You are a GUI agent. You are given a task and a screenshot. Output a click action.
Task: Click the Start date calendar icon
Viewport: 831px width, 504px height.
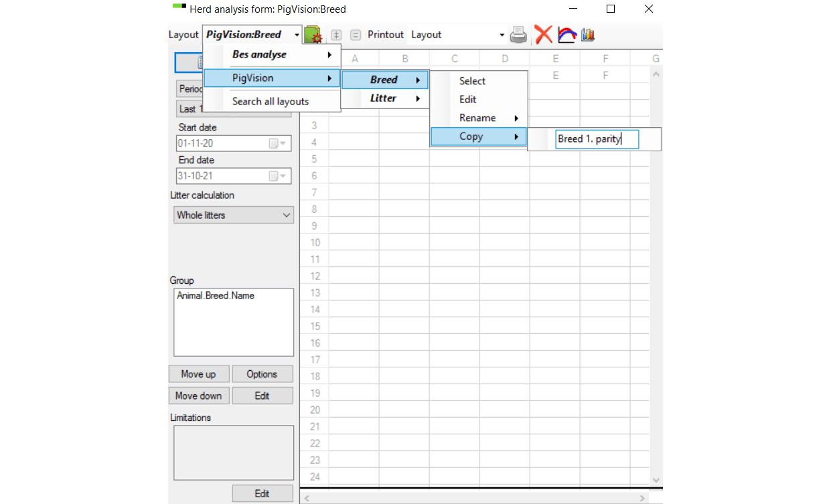point(273,143)
